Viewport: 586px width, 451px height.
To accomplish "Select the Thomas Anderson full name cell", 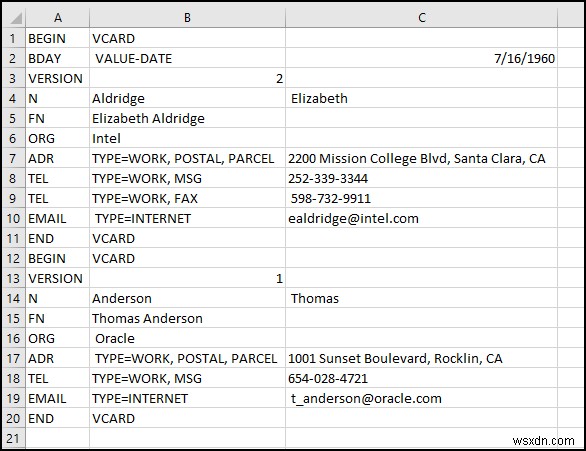I will (187, 318).
